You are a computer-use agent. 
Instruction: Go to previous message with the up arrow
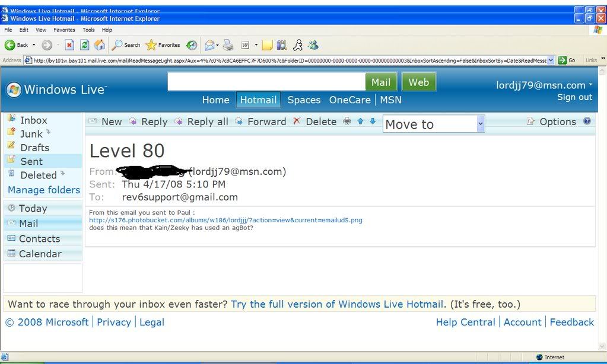point(360,121)
